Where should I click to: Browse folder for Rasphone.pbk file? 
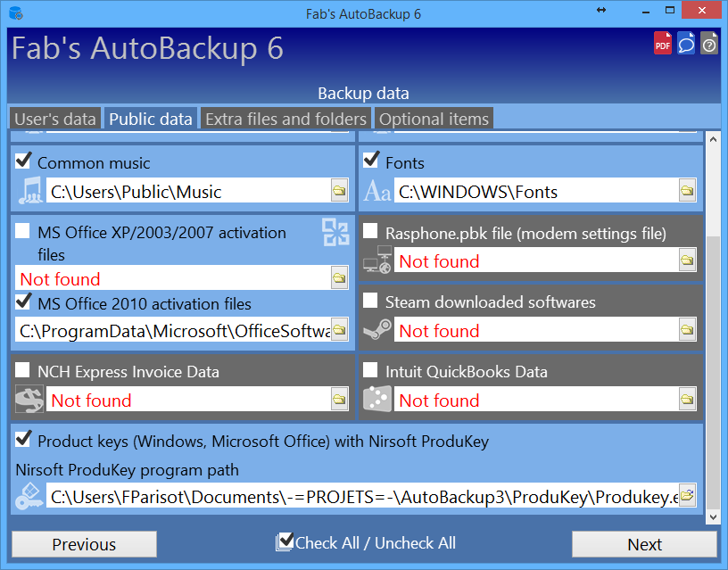pos(687,260)
